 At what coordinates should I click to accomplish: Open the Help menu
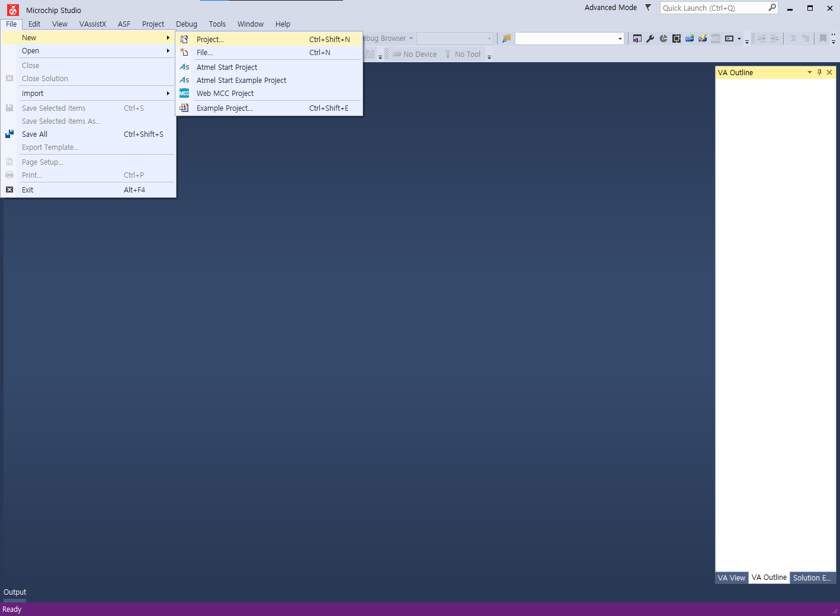(x=283, y=24)
